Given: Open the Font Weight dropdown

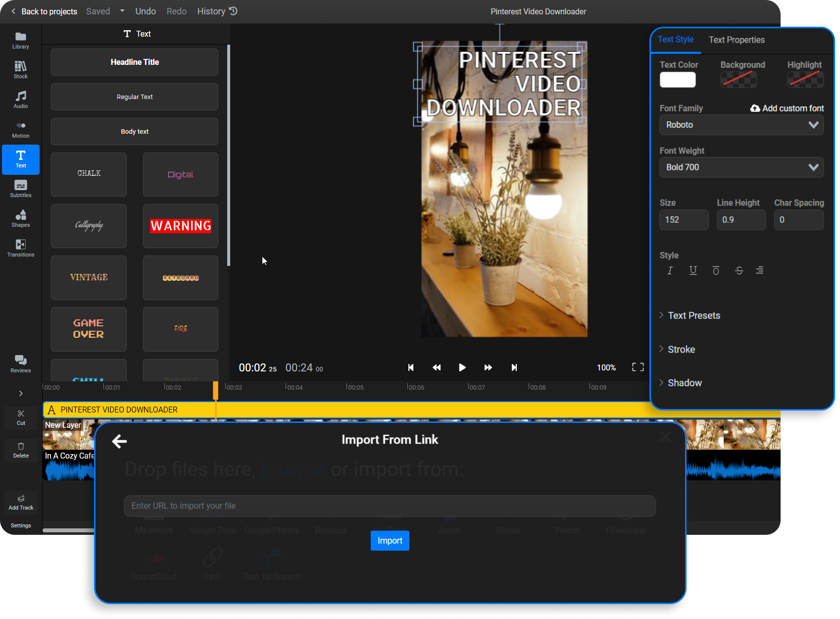Looking at the screenshot, I should [741, 167].
